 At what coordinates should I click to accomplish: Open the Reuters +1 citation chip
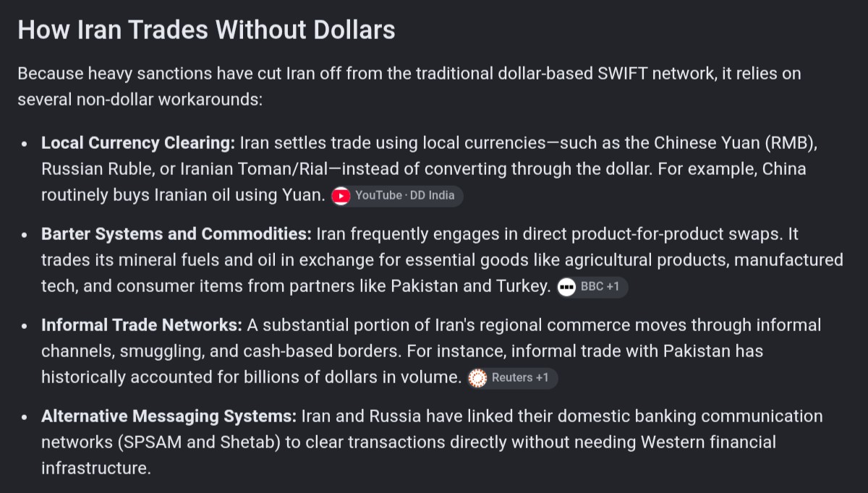(513, 378)
